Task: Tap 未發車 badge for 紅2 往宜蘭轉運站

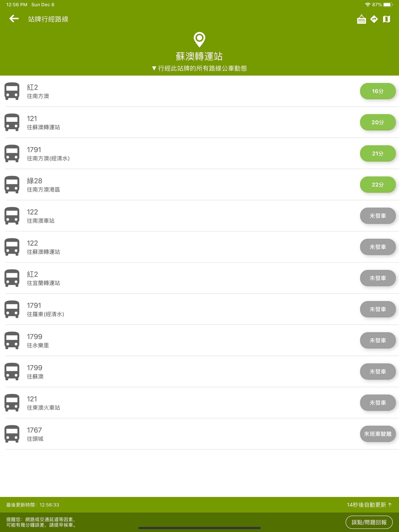Action: point(378,278)
